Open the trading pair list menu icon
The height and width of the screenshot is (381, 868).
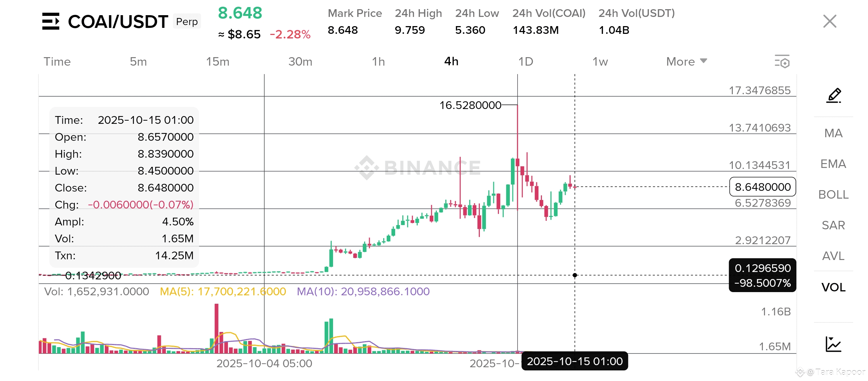tap(51, 21)
